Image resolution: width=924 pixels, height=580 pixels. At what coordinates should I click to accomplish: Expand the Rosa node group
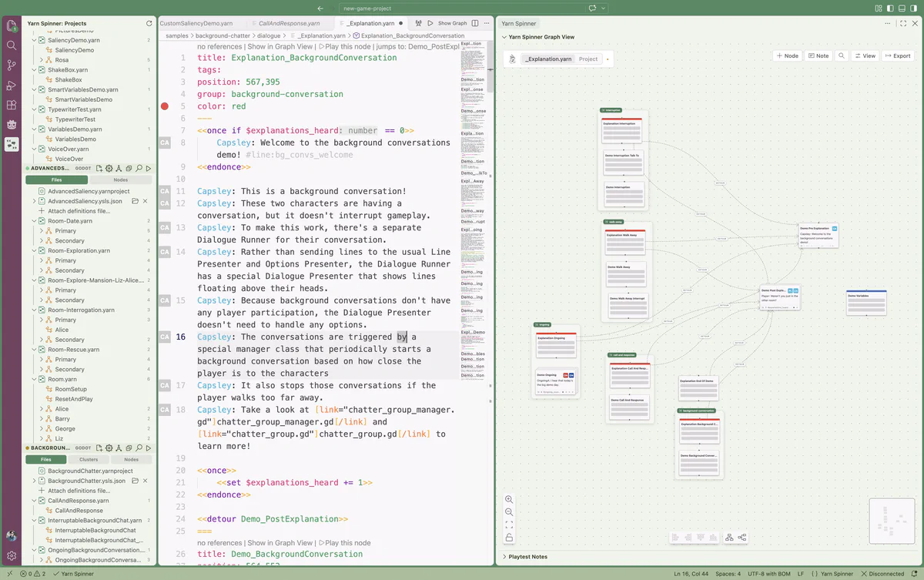pos(42,60)
